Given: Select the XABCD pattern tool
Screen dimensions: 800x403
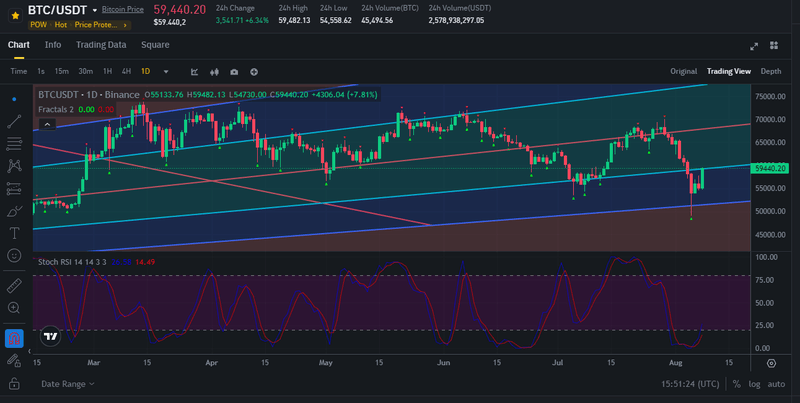Looking at the screenshot, I should [x=14, y=166].
